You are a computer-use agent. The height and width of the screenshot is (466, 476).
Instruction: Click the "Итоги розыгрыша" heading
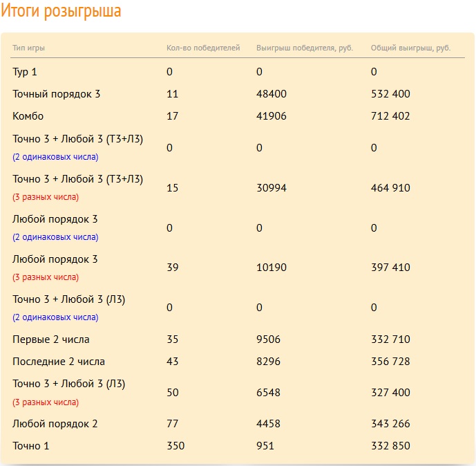click(x=61, y=12)
